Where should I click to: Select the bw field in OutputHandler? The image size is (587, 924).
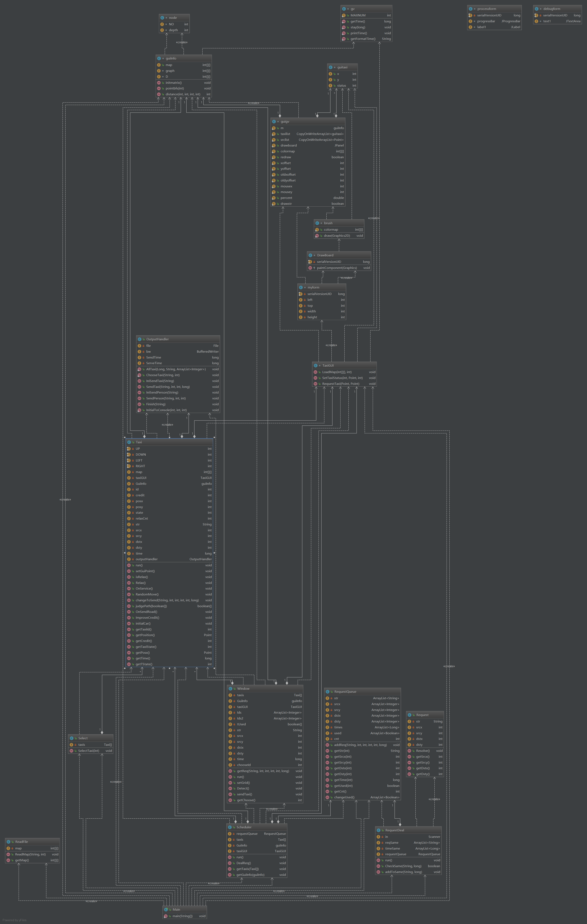coord(178,351)
